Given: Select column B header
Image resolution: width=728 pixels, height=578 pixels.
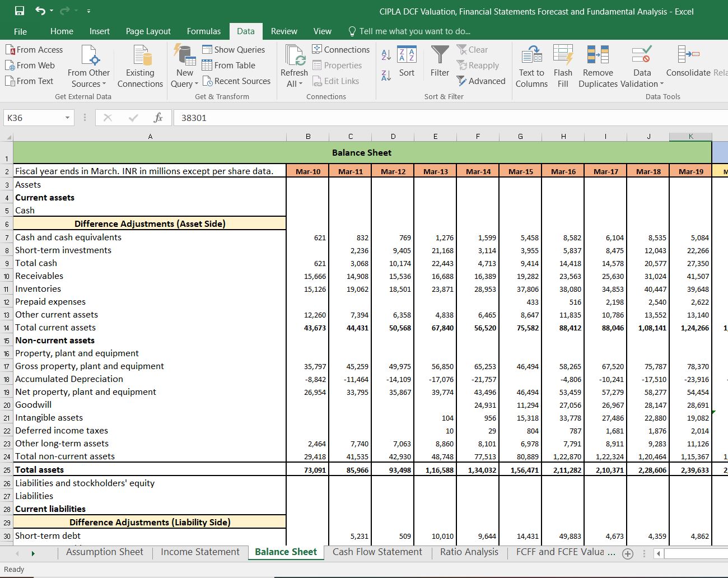Looking at the screenshot, I should [308, 136].
